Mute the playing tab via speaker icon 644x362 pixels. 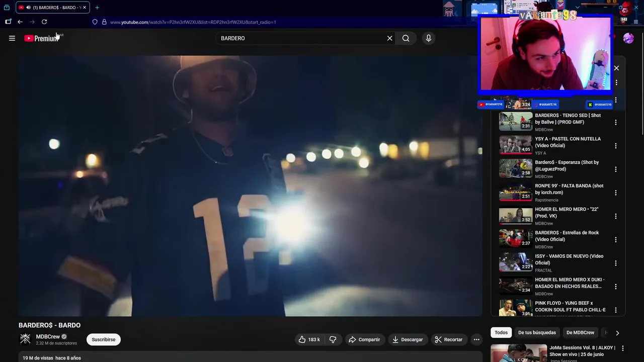click(x=28, y=8)
